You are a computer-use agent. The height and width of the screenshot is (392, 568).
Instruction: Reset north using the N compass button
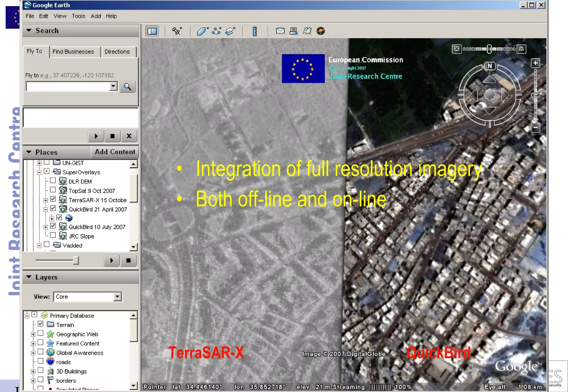pyautogui.click(x=490, y=66)
